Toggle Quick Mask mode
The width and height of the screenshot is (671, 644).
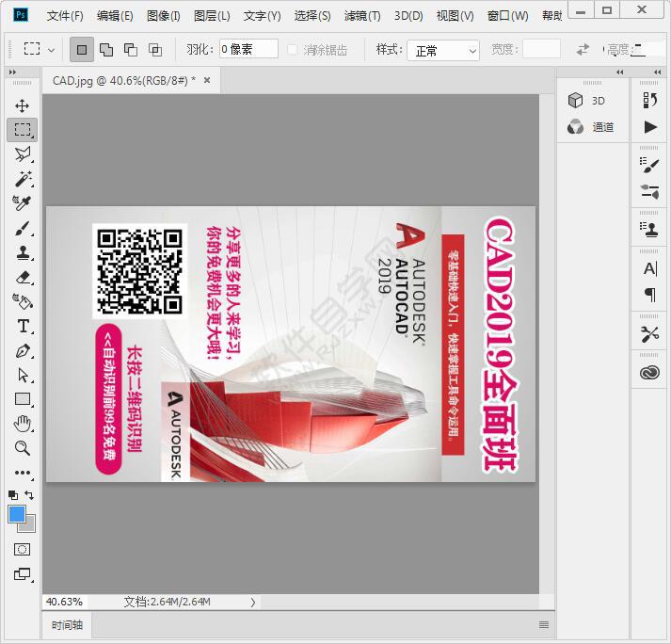pos(23,549)
